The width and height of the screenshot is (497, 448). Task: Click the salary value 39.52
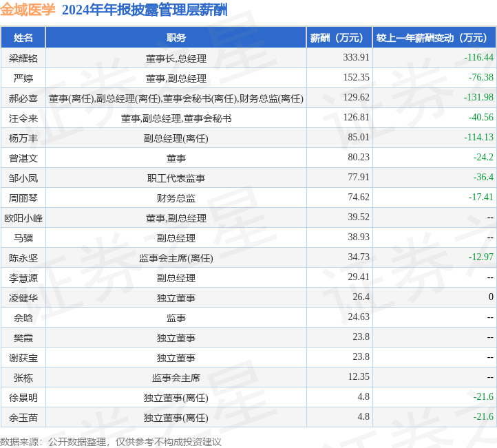point(359,217)
